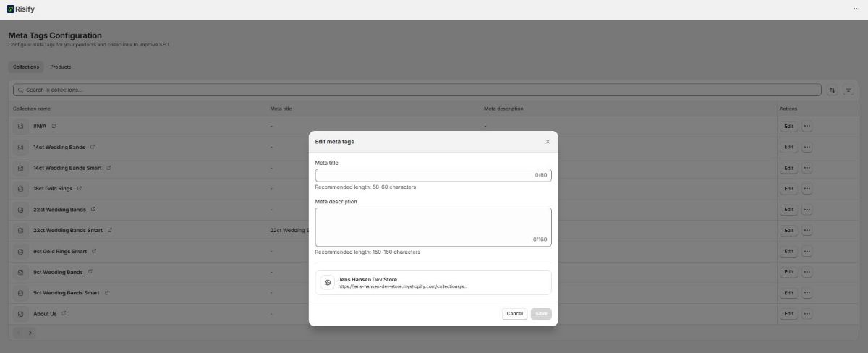868x353 pixels.
Task: Open external link icon for About Us
Action: point(64,314)
